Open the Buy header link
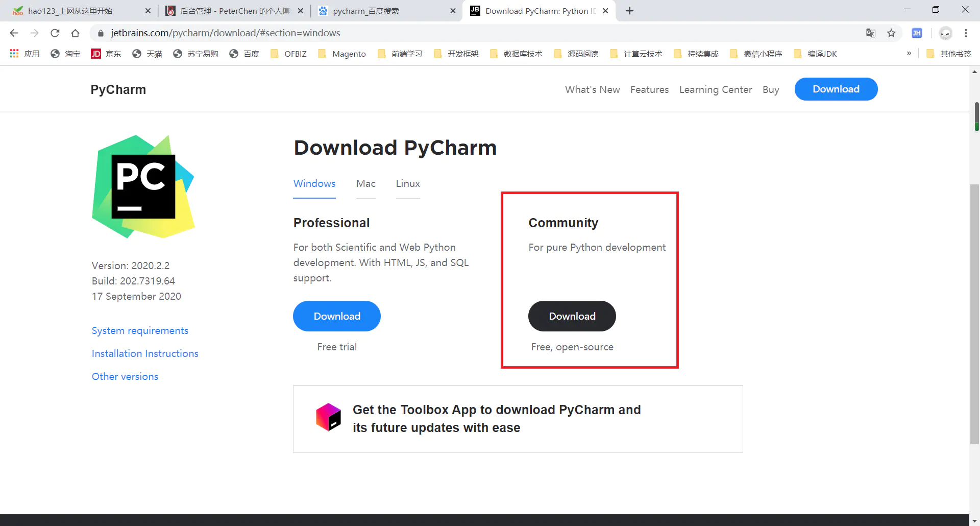 (771, 89)
